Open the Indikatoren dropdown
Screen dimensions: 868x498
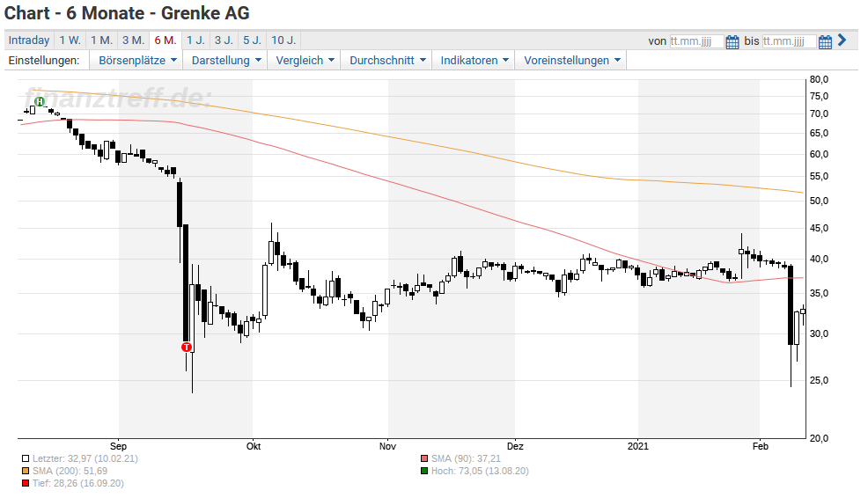tap(474, 61)
